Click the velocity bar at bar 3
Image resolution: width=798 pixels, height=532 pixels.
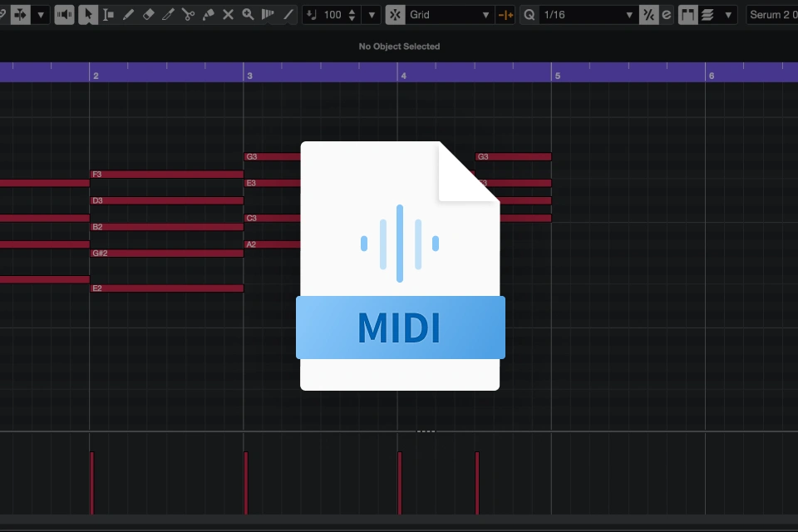tap(246, 483)
